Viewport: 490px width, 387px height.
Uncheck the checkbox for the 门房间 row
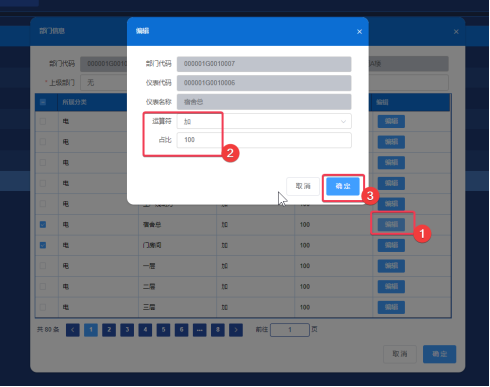point(43,245)
